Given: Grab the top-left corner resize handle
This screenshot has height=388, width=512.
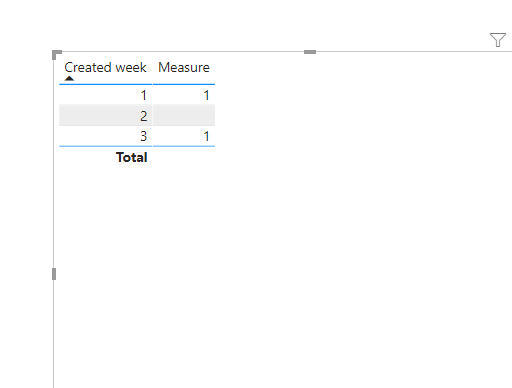Looking at the screenshot, I should tap(57, 55).
